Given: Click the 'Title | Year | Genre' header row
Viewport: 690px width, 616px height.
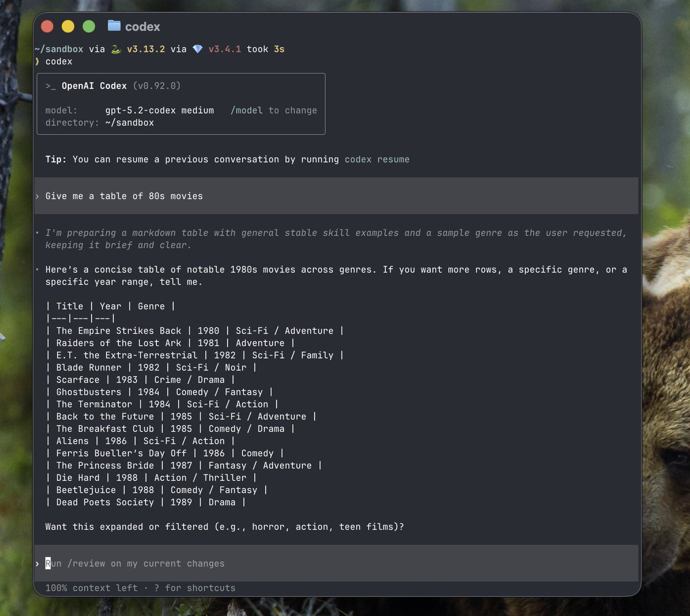Looking at the screenshot, I should [x=110, y=307].
